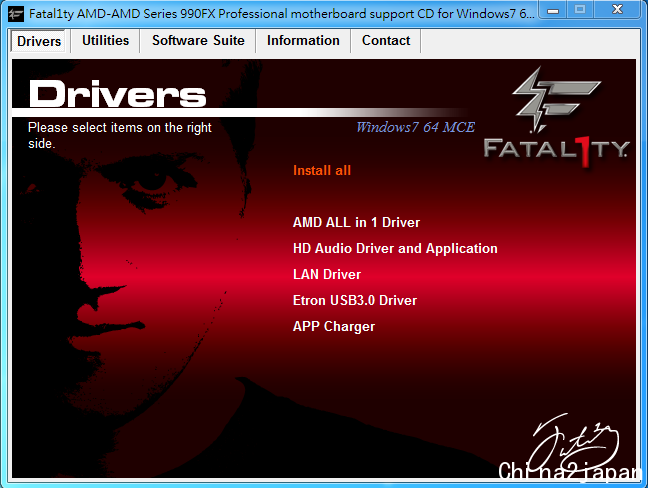Viewport: 648px width, 488px height.
Task: Minimize the support CD window
Action: pos(553,10)
